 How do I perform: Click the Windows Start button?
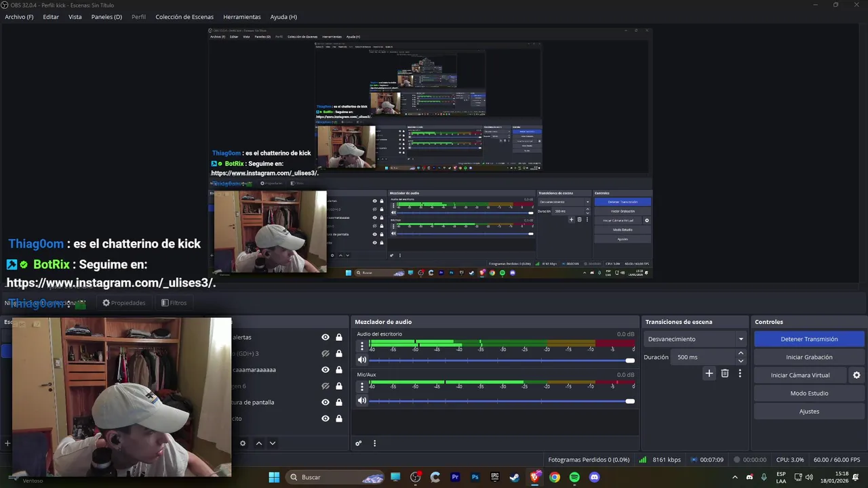274,477
